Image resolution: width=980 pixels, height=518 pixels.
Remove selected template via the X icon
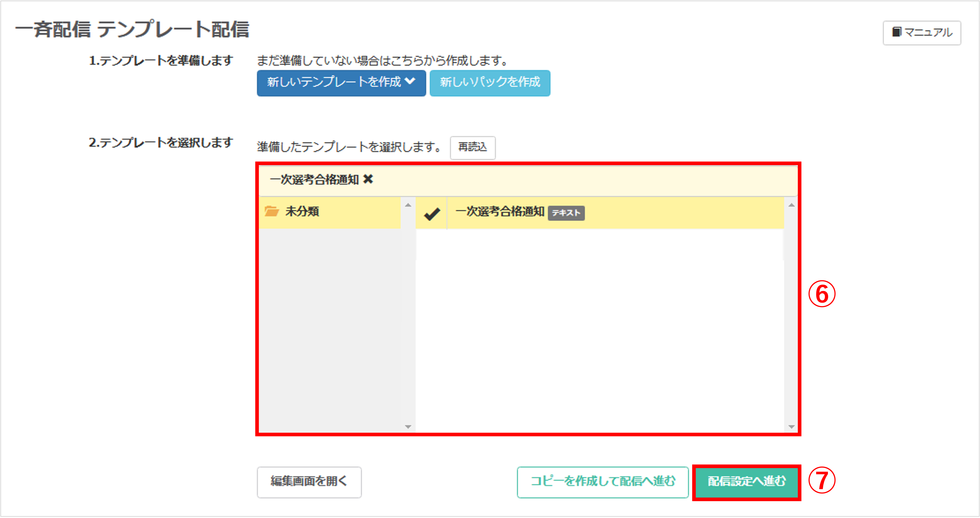[x=368, y=179]
